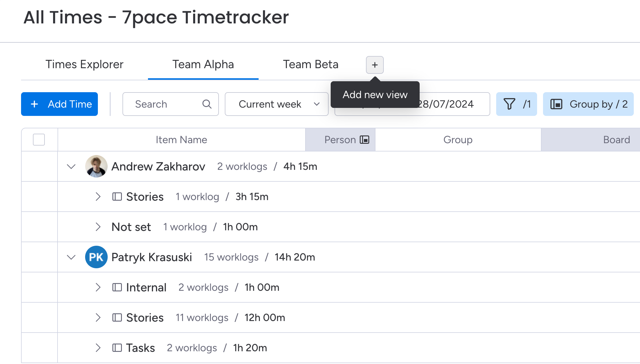Click the plus icon to add new view
The height and width of the screenshot is (364, 640).
375,65
